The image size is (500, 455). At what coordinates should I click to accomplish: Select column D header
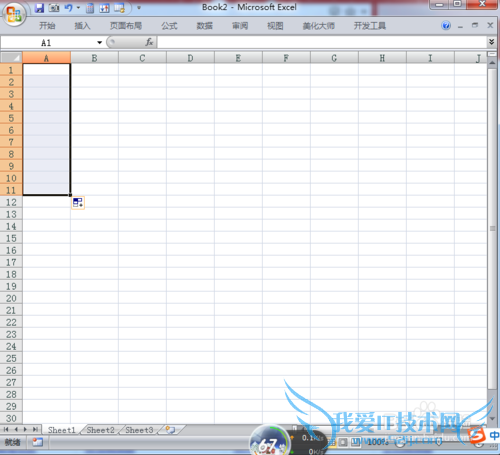click(x=190, y=58)
